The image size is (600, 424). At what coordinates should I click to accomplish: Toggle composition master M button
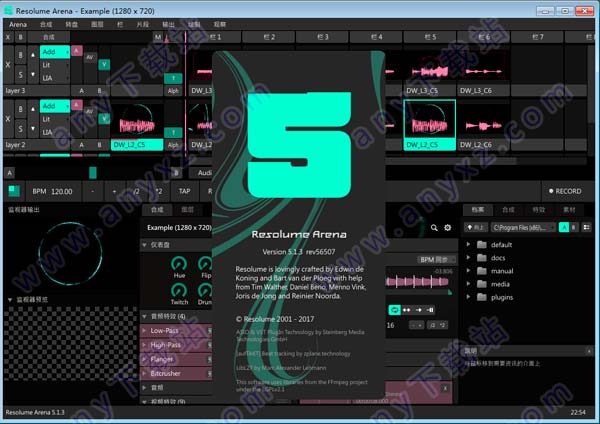pos(158,37)
